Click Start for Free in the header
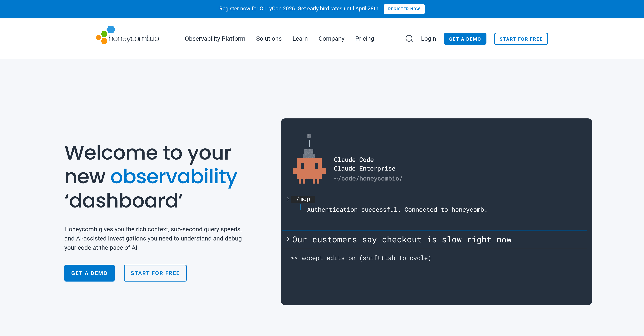 coord(521,39)
